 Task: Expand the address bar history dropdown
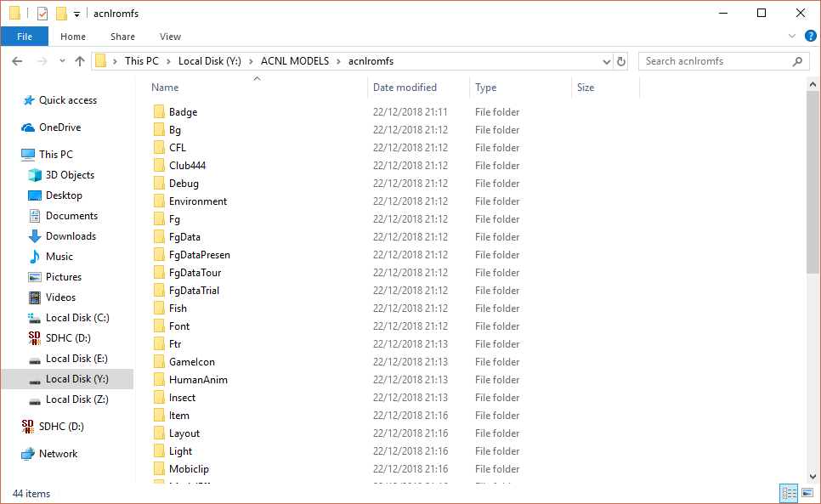606,61
